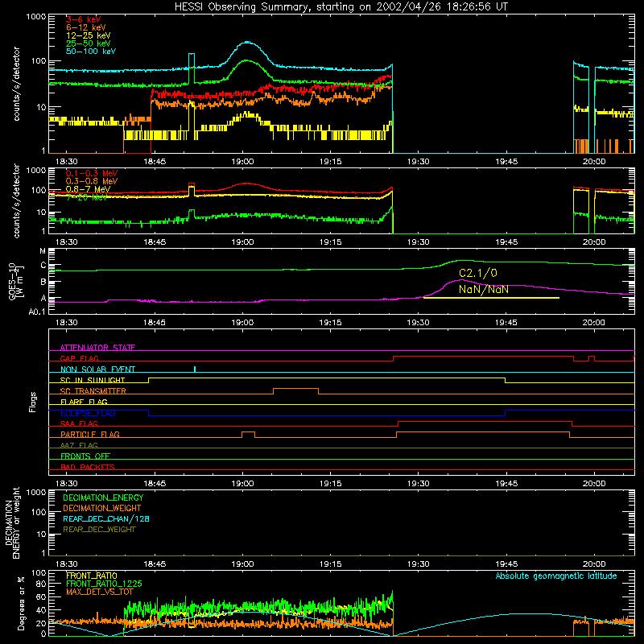This screenshot has height=644, width=644.
Task: Select the green FRONTS_OFF label
Action: pyautogui.click(x=85, y=456)
